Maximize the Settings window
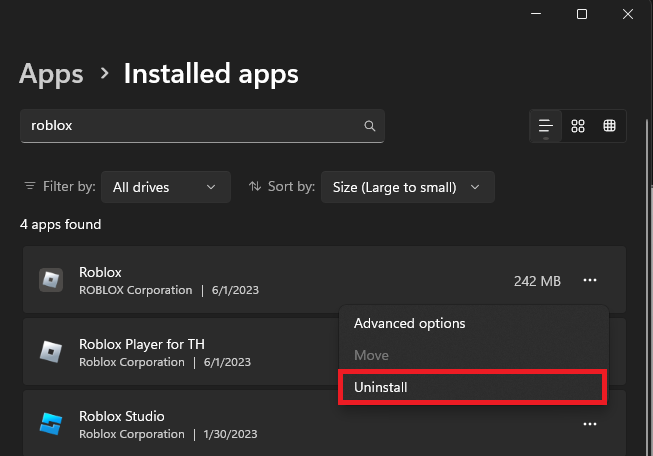The width and height of the screenshot is (653, 456). coord(582,14)
